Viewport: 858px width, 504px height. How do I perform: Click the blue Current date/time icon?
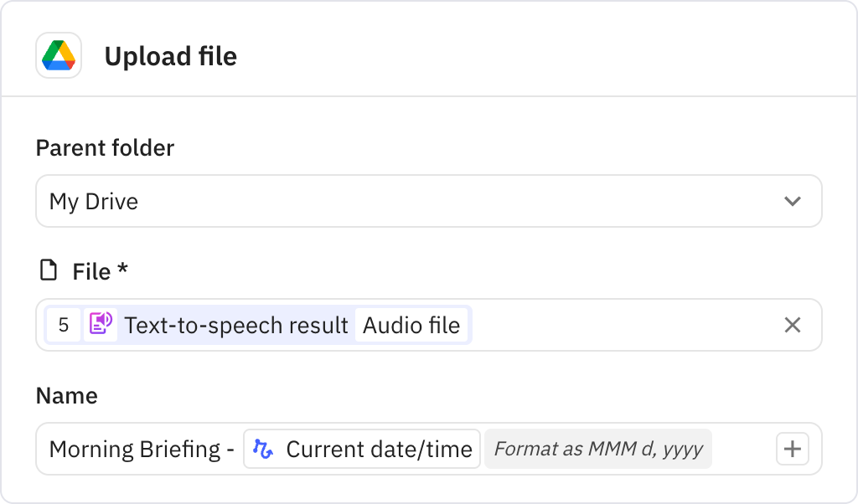click(264, 450)
